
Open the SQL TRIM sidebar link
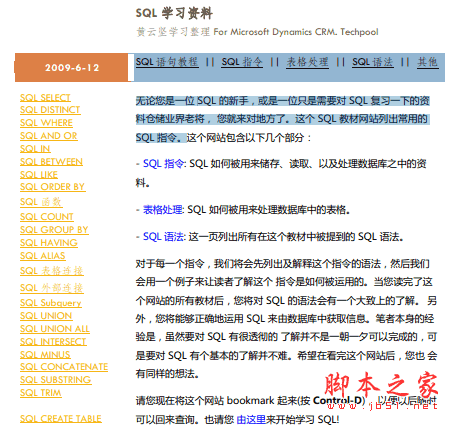click(x=41, y=393)
